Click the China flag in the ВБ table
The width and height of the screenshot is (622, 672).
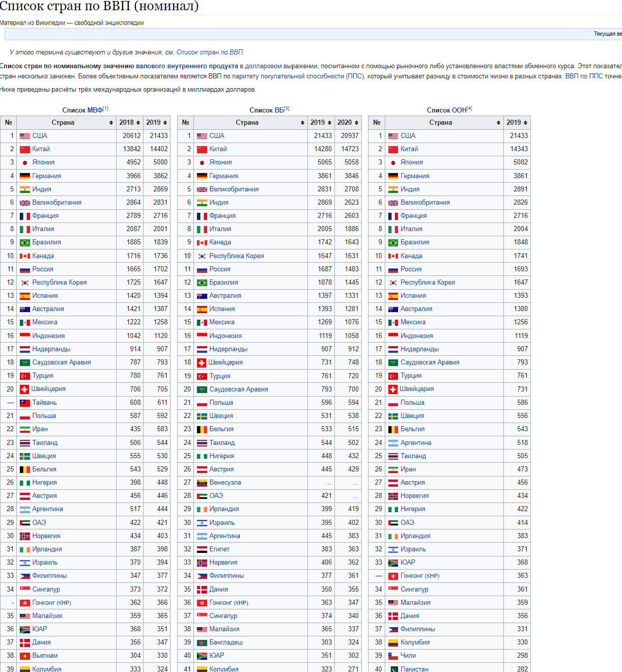tap(202, 149)
